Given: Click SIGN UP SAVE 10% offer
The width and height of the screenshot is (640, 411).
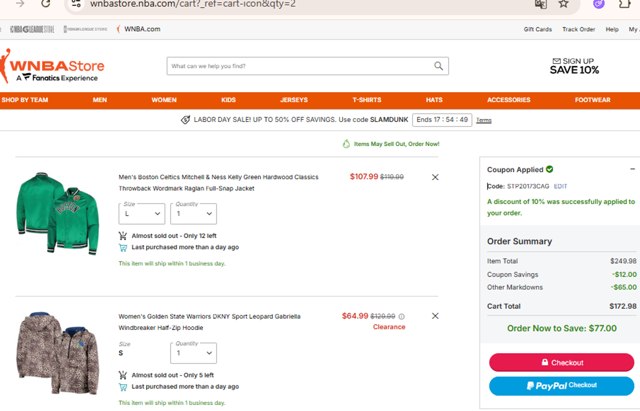Looking at the screenshot, I should coord(574,66).
